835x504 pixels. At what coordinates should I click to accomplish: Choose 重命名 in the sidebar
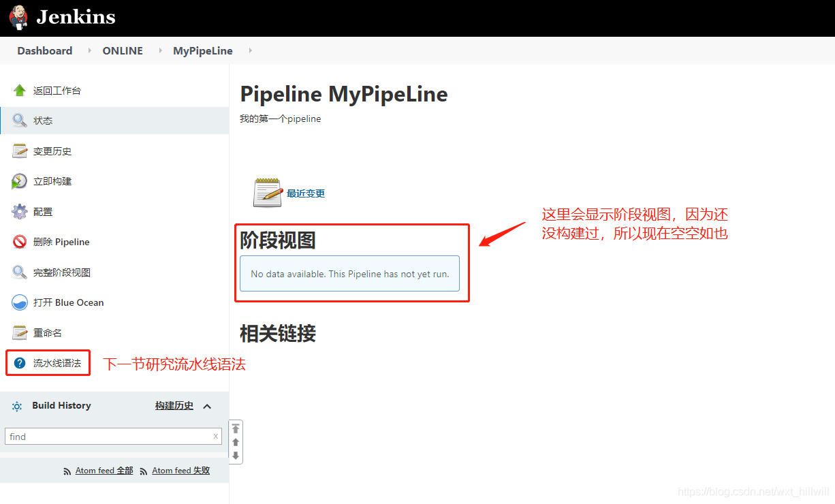48,332
